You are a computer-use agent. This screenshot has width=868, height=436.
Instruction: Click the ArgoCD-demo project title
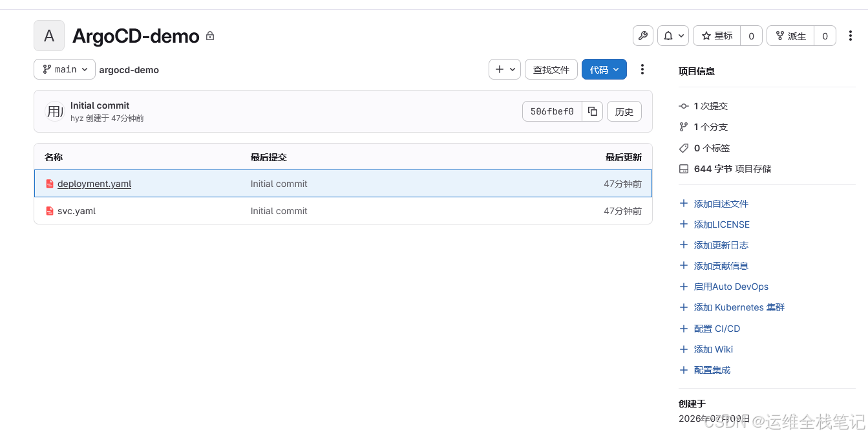(x=136, y=36)
